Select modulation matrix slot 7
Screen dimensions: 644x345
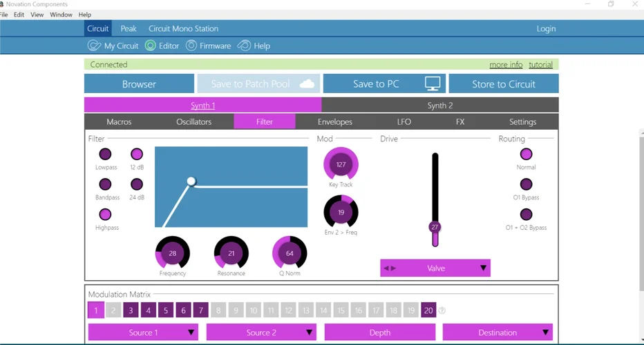[201, 310]
